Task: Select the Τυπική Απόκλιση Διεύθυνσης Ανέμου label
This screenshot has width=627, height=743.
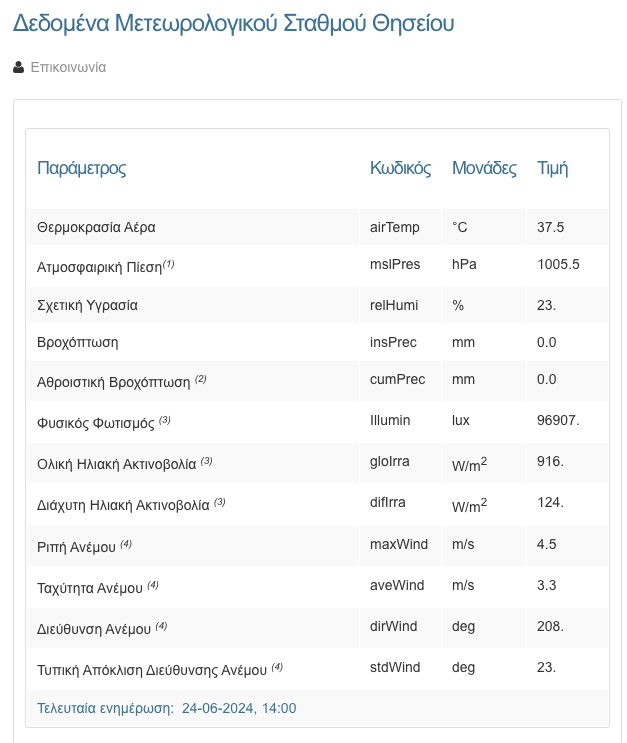Action: (x=152, y=671)
